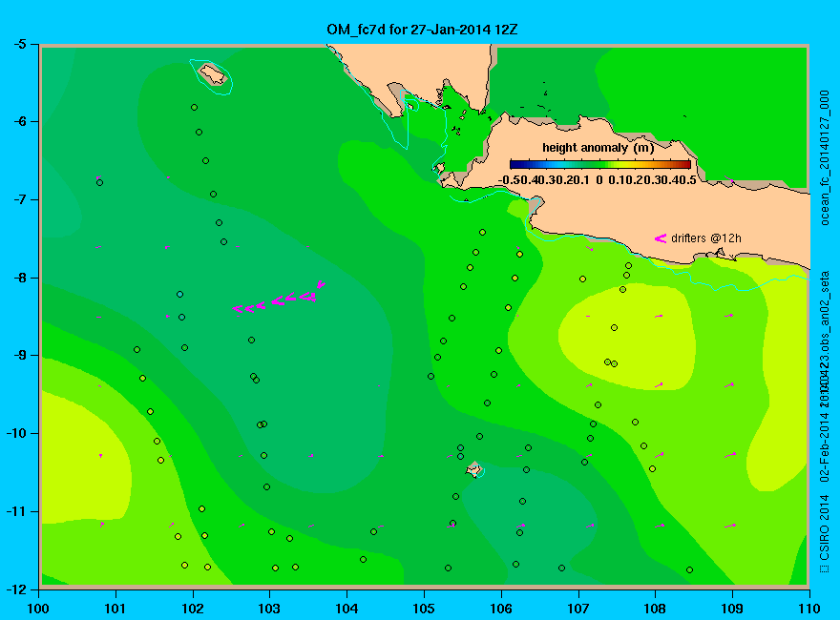Click the title 'OM_fc7d for 27-Jan-2014 12Z'
This screenshot has height=620, width=840.
[422, 30]
